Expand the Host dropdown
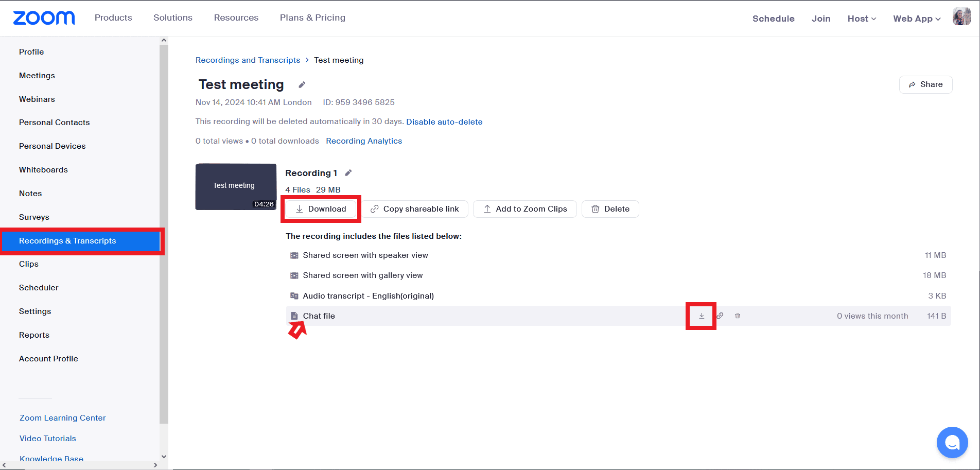This screenshot has height=470, width=980. click(861, 19)
